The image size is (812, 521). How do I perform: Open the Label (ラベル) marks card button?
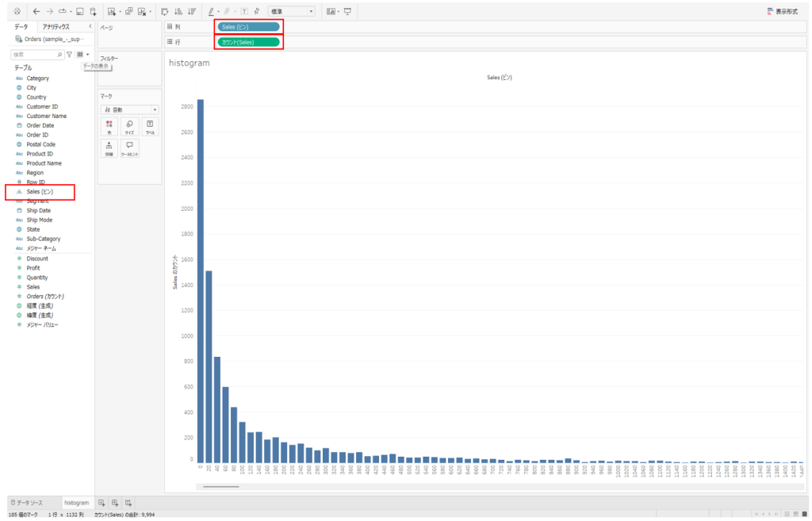[149, 127]
